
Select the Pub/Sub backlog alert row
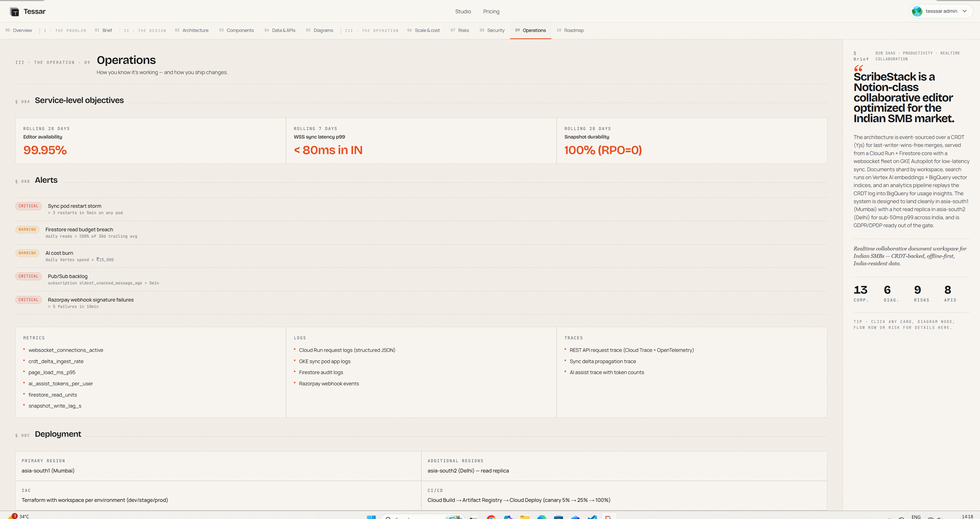tap(421, 280)
